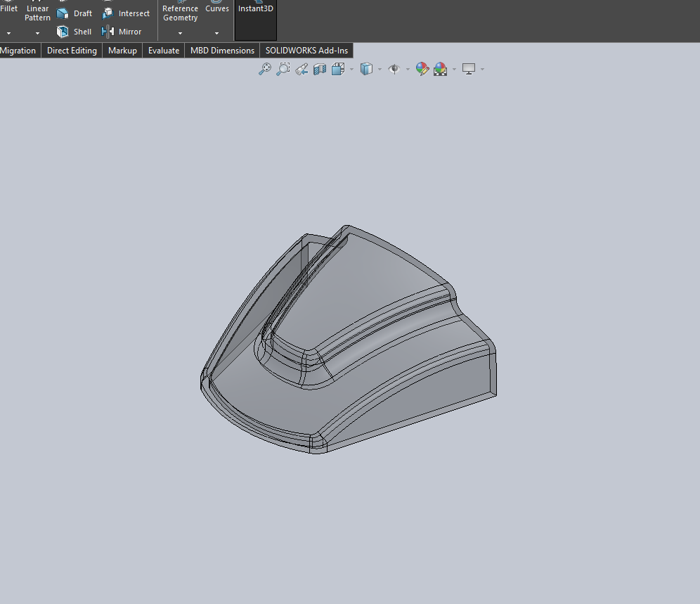Click the Zoom to Fit icon
Viewport: 700px width, 604px height.
(264, 68)
